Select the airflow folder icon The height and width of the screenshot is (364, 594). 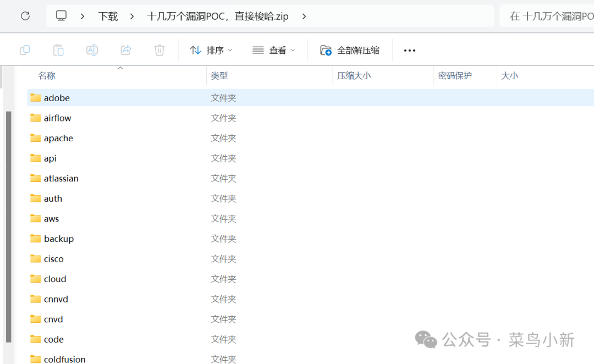click(x=35, y=118)
